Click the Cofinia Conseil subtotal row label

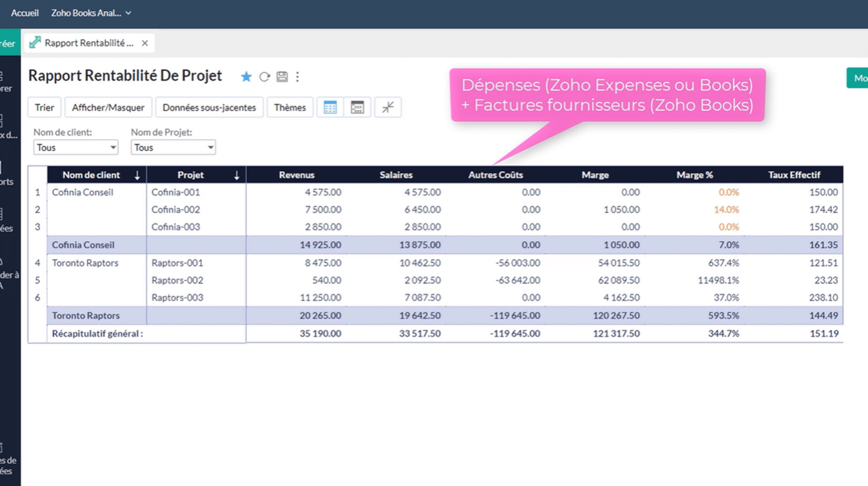(x=83, y=245)
